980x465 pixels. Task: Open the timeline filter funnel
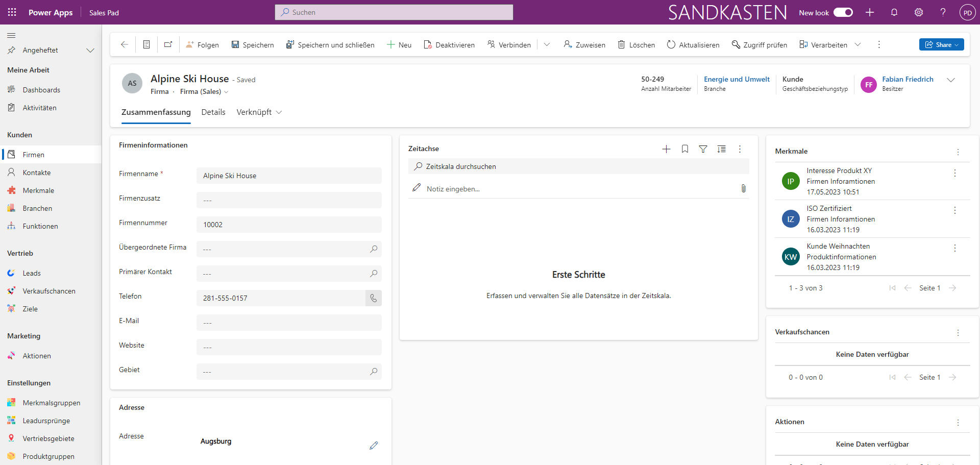(703, 149)
